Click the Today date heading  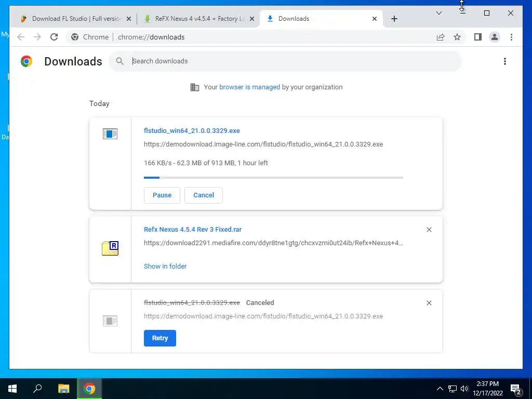pyautogui.click(x=99, y=103)
